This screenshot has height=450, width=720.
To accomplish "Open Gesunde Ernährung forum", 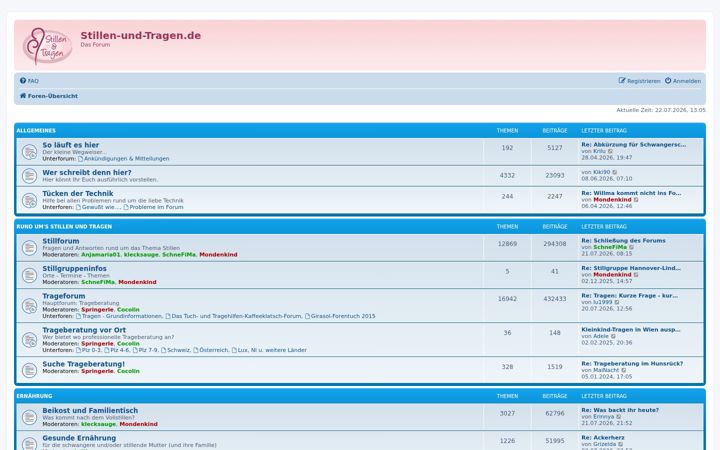I will coord(79,438).
